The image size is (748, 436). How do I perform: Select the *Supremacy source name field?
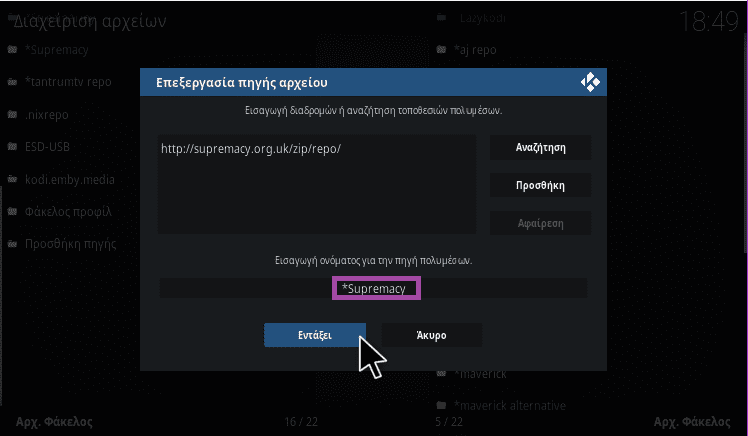[x=374, y=289]
